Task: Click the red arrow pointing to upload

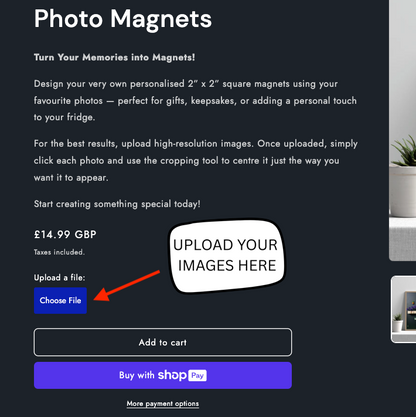Action: (127, 286)
